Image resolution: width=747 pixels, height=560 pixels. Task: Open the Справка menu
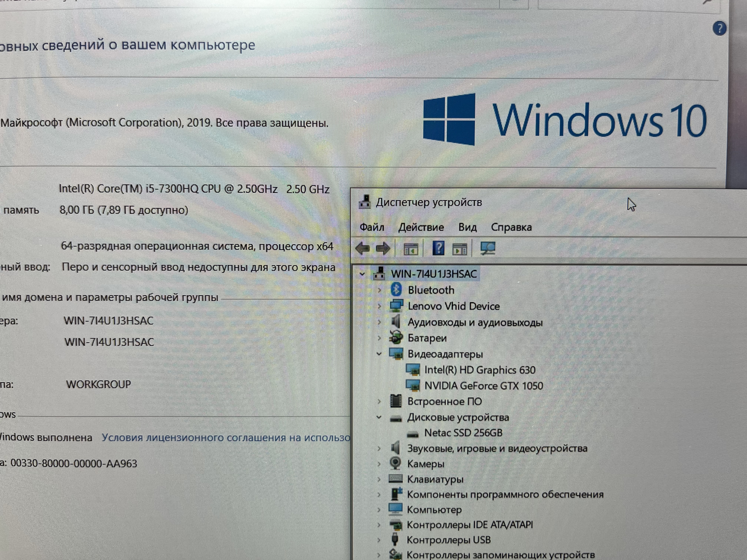[511, 227]
